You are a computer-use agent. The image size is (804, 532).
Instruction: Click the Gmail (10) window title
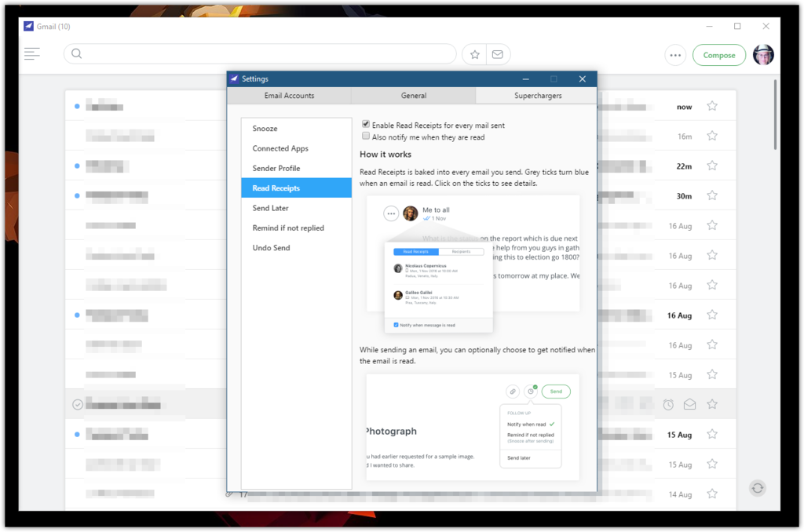point(53,26)
